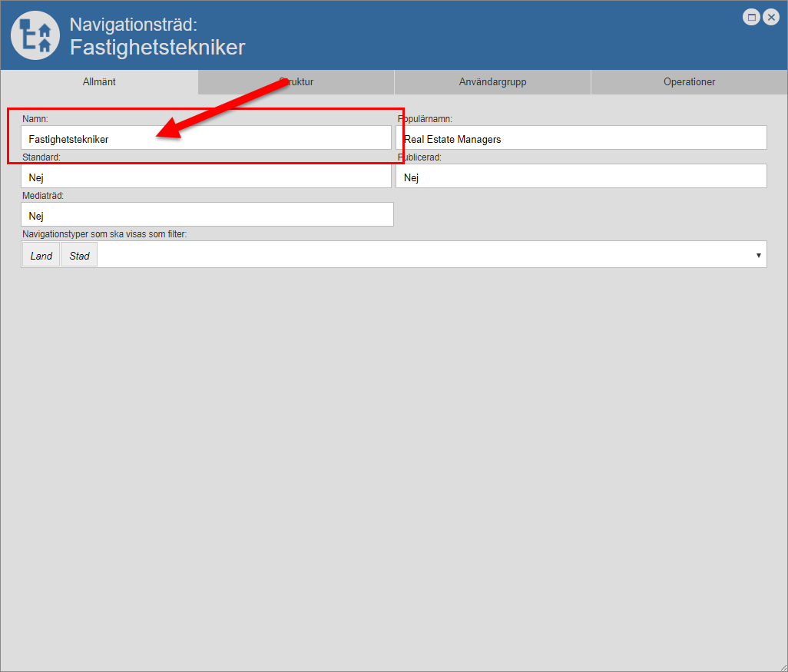The width and height of the screenshot is (788, 672).
Task: Click empty area of the filter types box
Action: 422,255
